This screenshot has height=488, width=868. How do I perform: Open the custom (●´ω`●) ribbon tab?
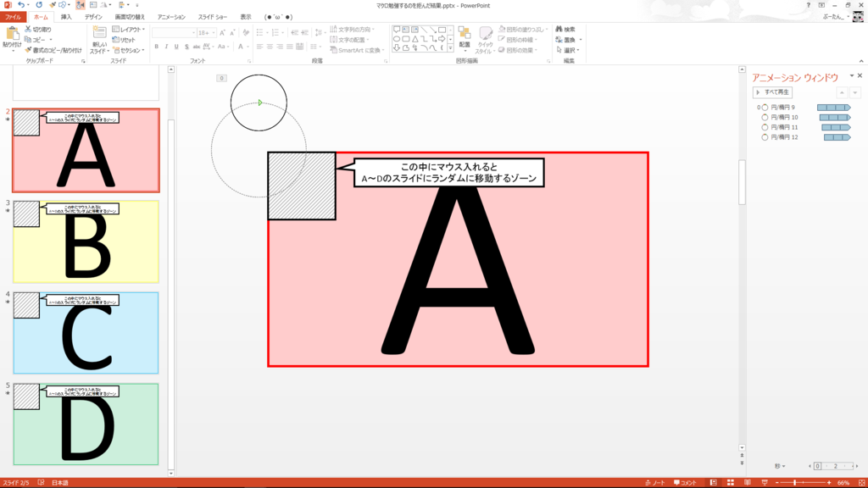coord(278,17)
